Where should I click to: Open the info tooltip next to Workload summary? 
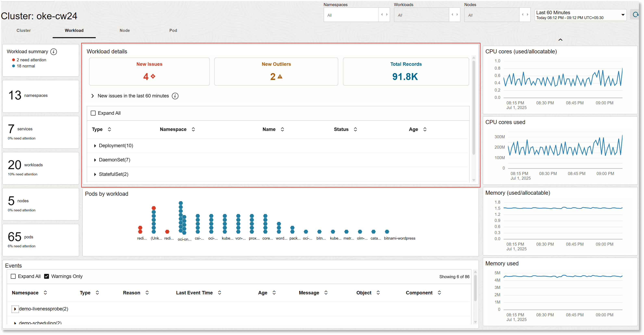53,52
